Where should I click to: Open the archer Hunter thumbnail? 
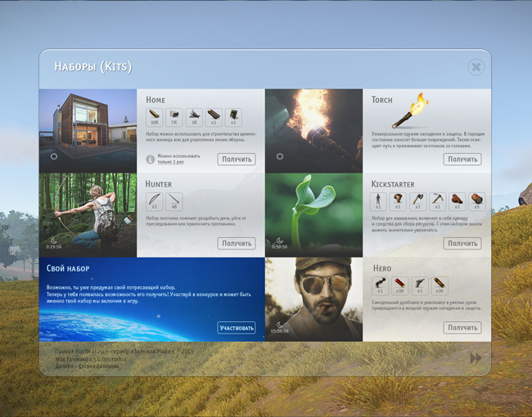click(88, 215)
